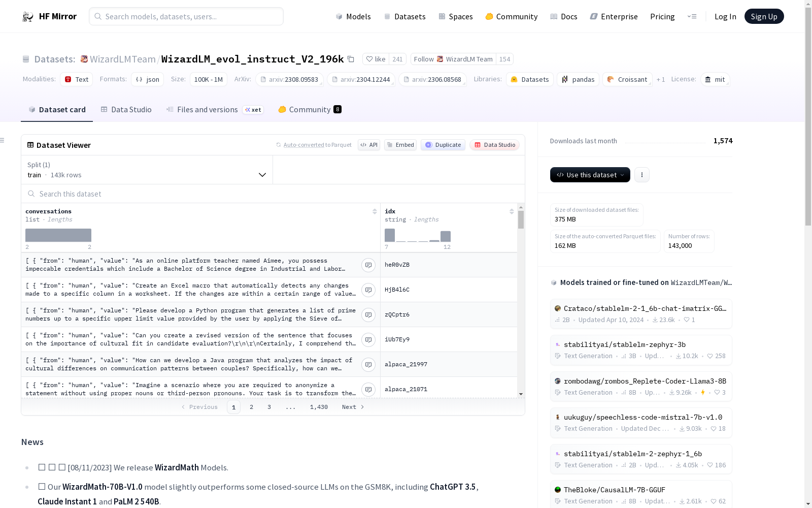Click the pandas library tag
Viewport: 812px width, 508px height.
[x=578, y=79]
